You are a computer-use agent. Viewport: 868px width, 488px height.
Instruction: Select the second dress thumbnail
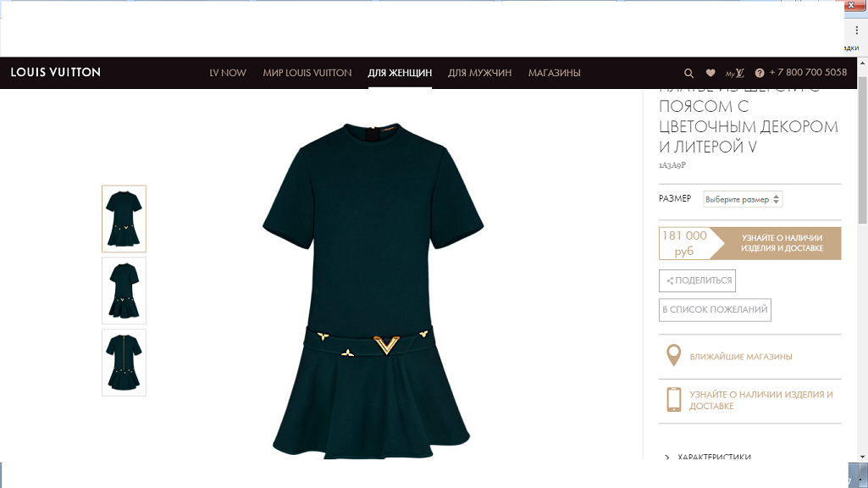click(x=124, y=291)
